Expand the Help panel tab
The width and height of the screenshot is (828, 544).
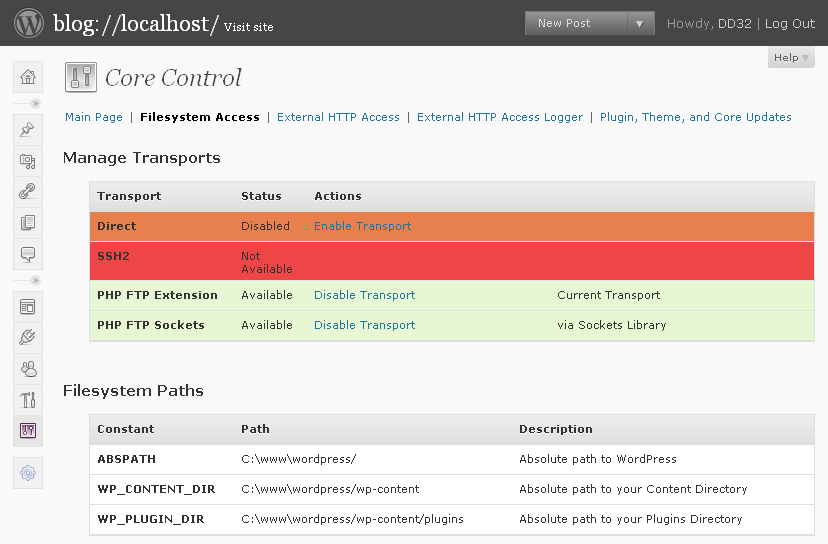[791, 58]
